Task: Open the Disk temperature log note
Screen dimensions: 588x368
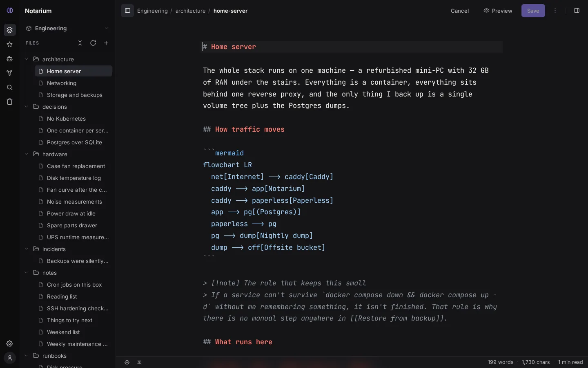Action: [73, 178]
